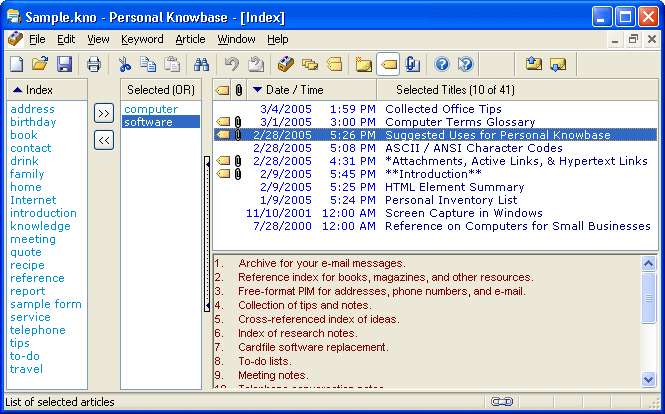Select 'sample form' keyword in Index

(x=46, y=304)
